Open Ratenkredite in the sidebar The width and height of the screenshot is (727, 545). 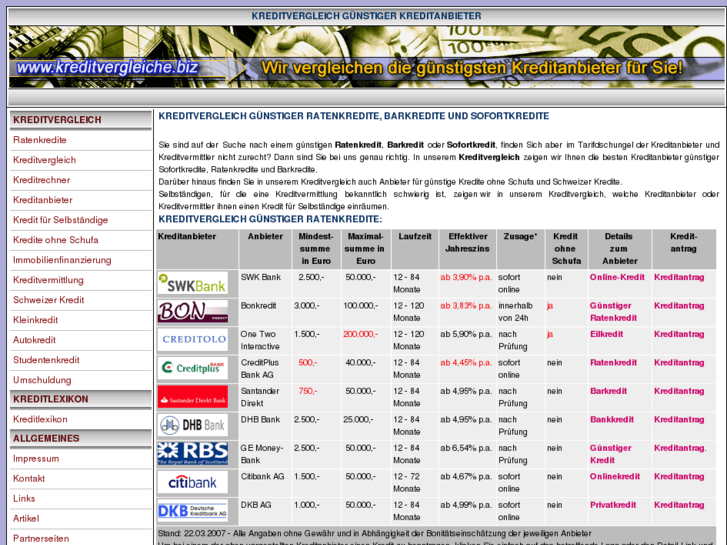[x=40, y=140]
